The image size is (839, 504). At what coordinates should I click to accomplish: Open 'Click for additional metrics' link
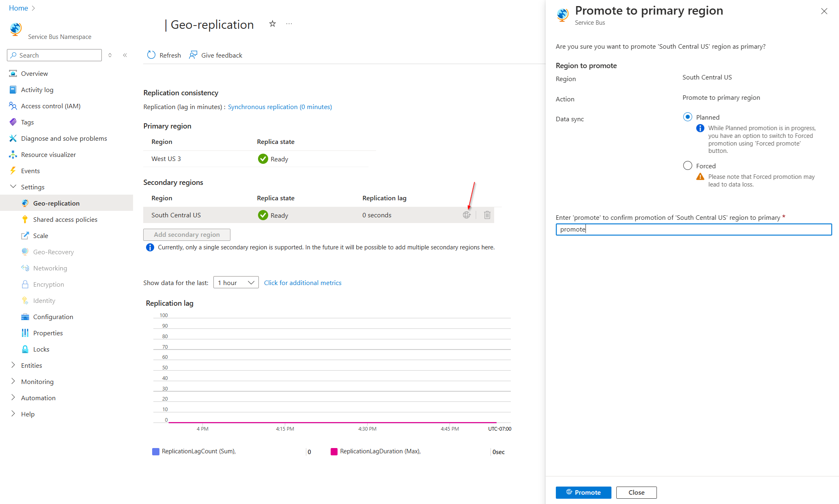(x=302, y=283)
